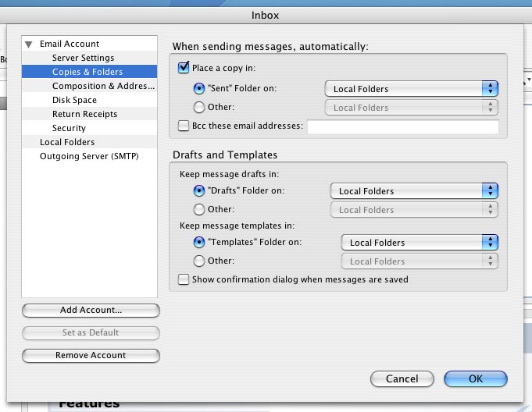Screen dimensions: 532x412
Task: Select Other radio under Keep message templates
Action: point(199,261)
